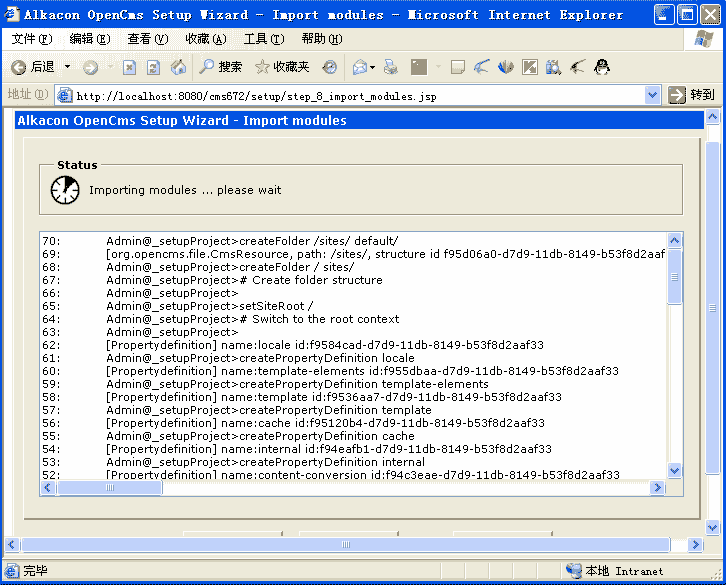The height and width of the screenshot is (585, 726).
Task: Click the diagonal-arrow square toolbar icon
Action: 530,68
